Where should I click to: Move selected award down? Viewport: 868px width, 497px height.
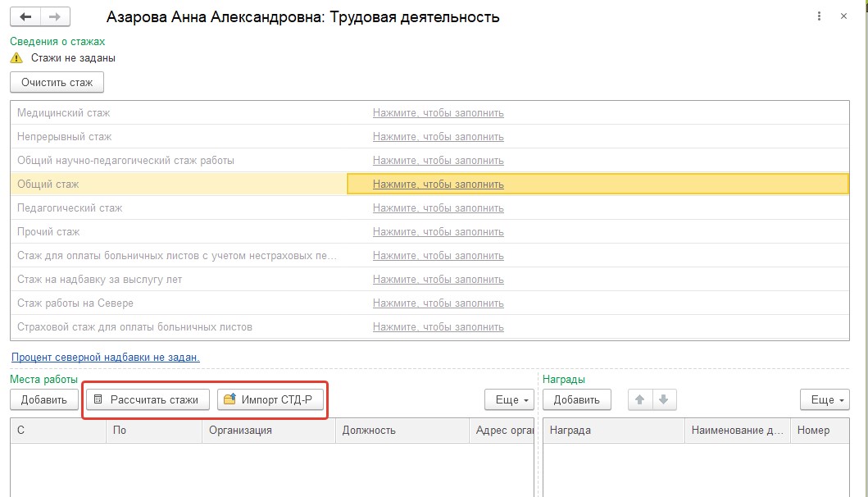click(x=664, y=399)
